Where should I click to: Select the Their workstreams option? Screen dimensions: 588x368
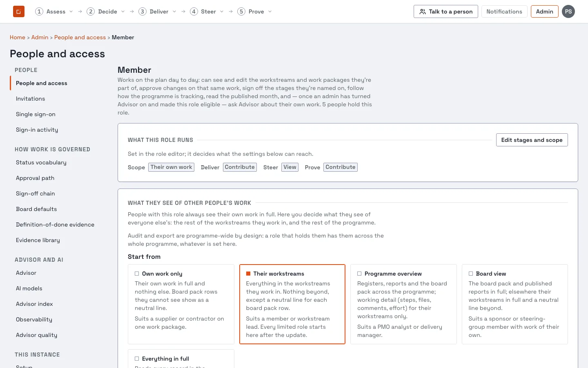pos(292,304)
